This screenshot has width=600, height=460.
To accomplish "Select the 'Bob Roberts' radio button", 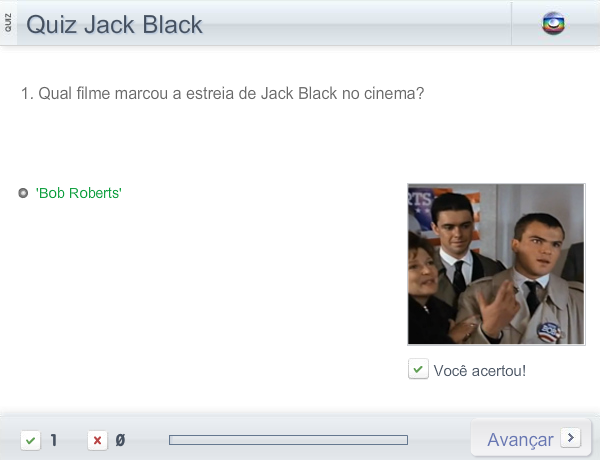I will pyautogui.click(x=23, y=193).
